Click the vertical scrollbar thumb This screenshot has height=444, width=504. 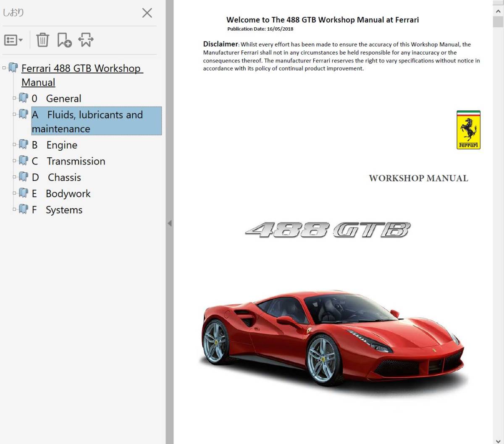[x=498, y=22]
